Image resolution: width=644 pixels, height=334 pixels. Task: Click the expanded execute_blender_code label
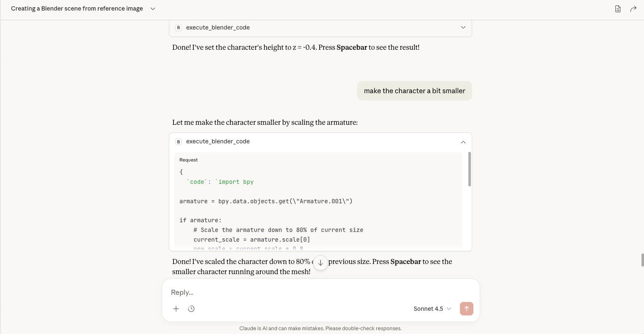[218, 142]
